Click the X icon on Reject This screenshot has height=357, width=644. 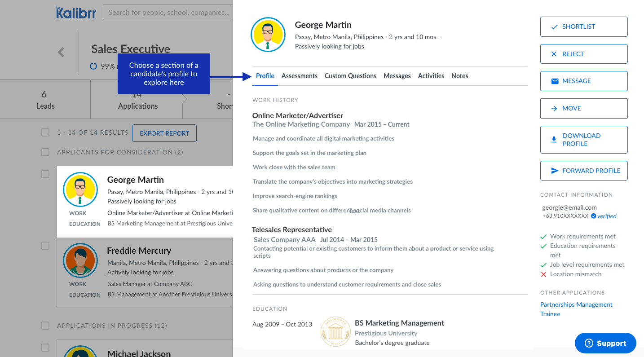(554, 54)
